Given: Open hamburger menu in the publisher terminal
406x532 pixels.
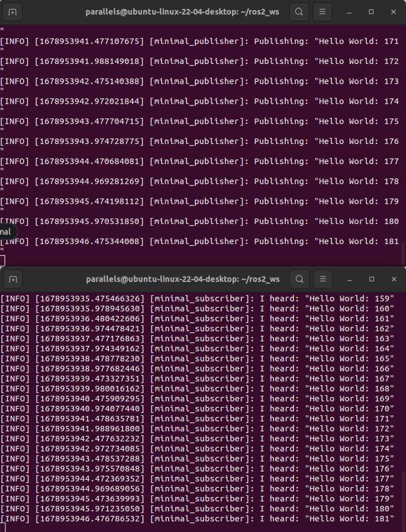Looking at the screenshot, I should (323, 12).
